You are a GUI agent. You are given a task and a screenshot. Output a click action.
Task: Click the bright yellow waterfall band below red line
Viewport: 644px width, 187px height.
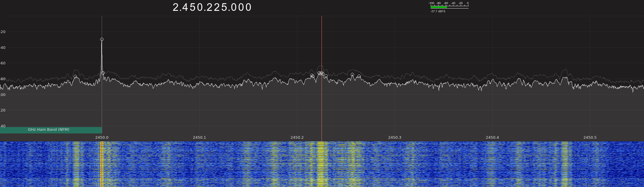click(x=322, y=164)
